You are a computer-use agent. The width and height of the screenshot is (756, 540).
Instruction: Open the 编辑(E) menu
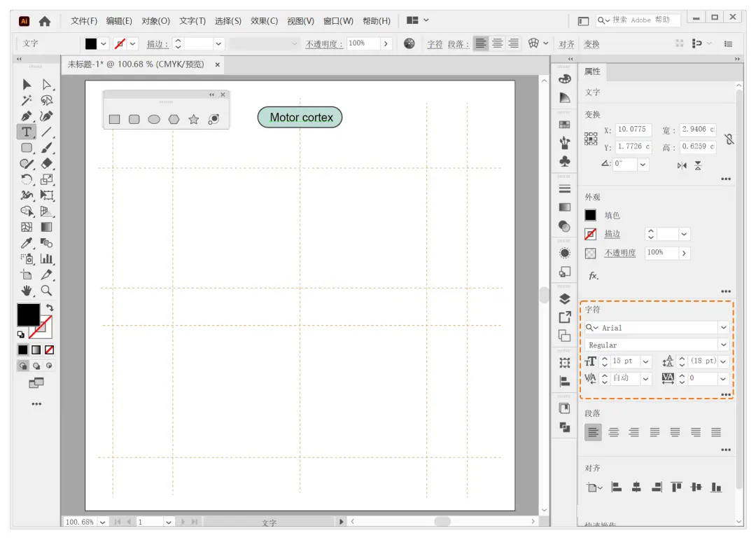point(119,21)
